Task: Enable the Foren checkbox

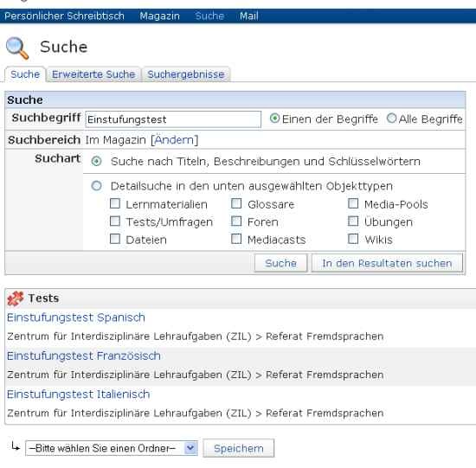Action: click(236, 221)
